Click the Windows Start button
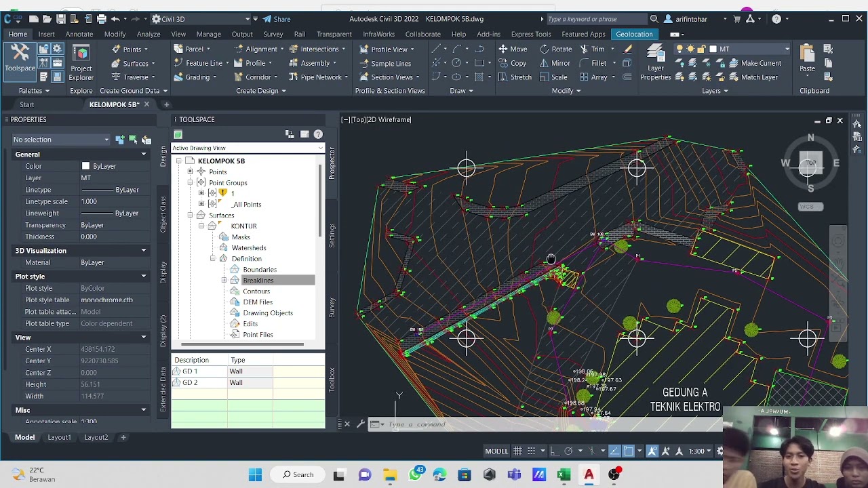 pos(255,474)
